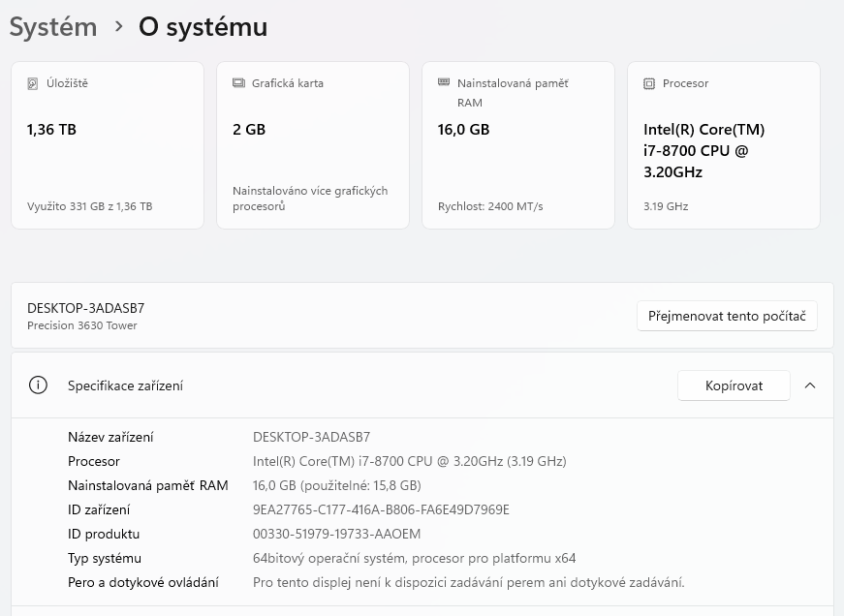The height and width of the screenshot is (616, 844).
Task: Click the Specifikace zařízení section header text
Action: click(125, 385)
